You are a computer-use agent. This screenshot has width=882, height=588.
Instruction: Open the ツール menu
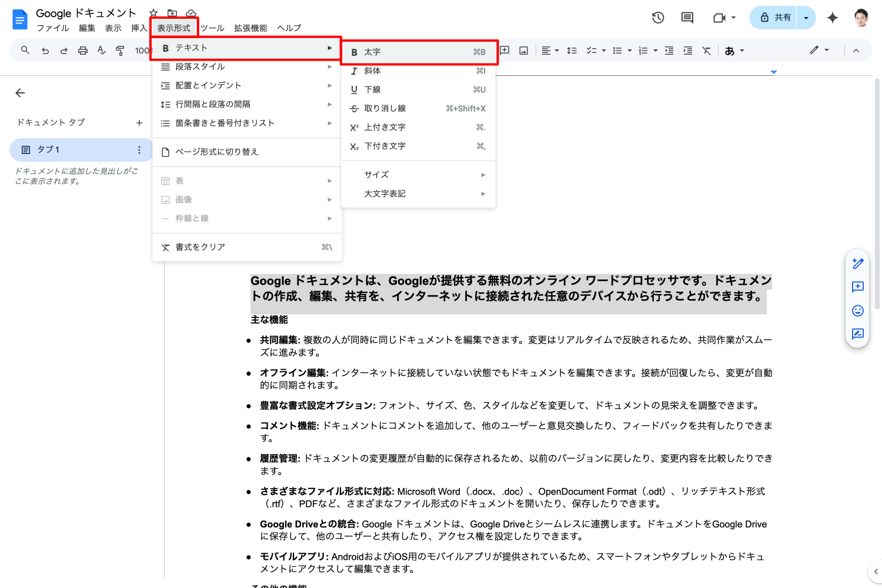[212, 28]
